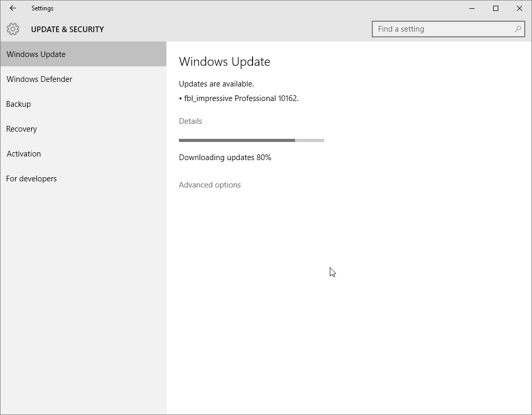Image resolution: width=532 pixels, height=415 pixels.
Task: Click the Windows Update page heading
Action: [x=225, y=62]
